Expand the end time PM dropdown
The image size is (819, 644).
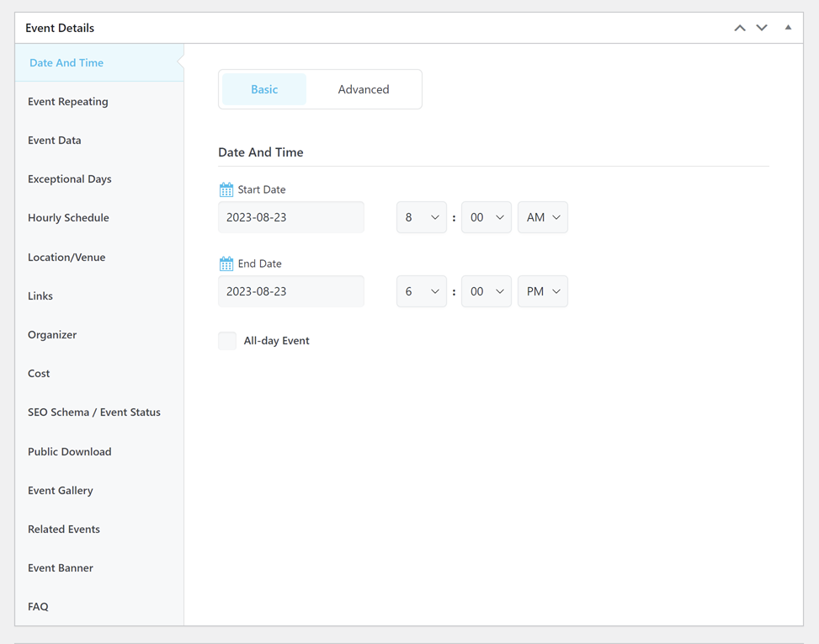point(542,291)
